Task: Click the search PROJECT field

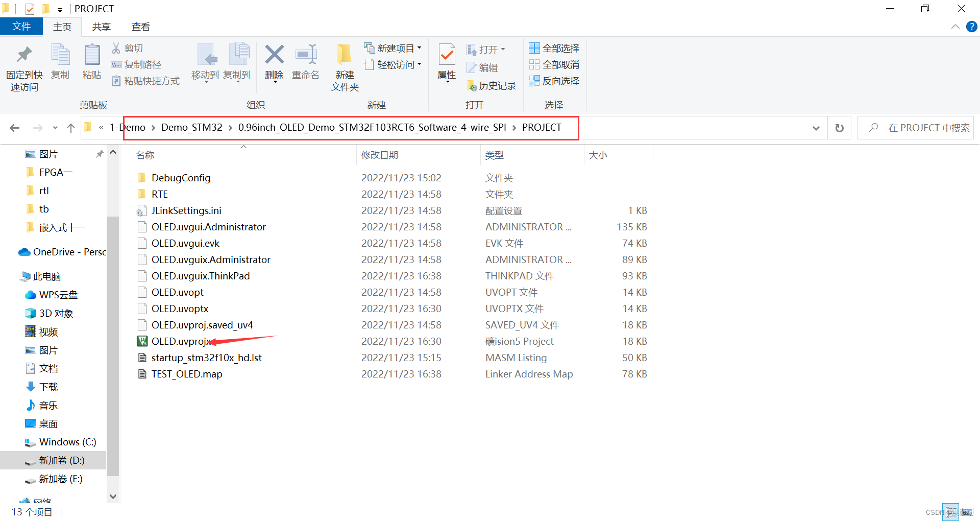Action: tap(916, 128)
